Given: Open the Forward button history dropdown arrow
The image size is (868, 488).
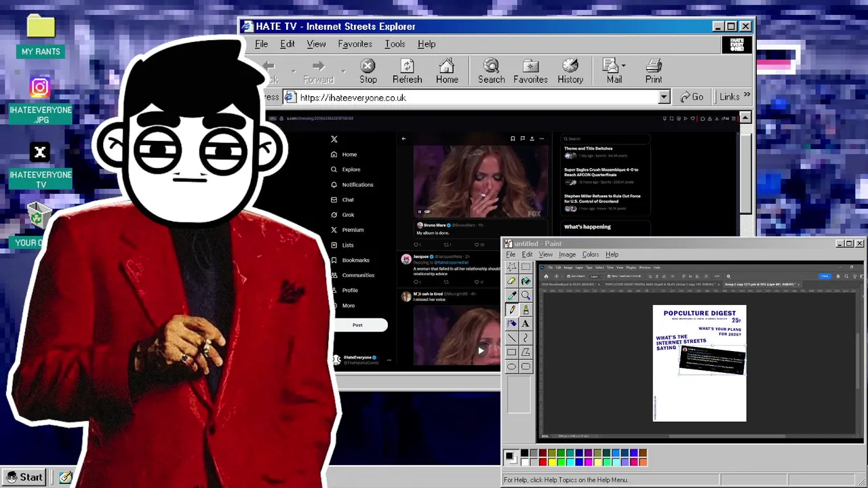Looking at the screenshot, I should pyautogui.click(x=343, y=70).
